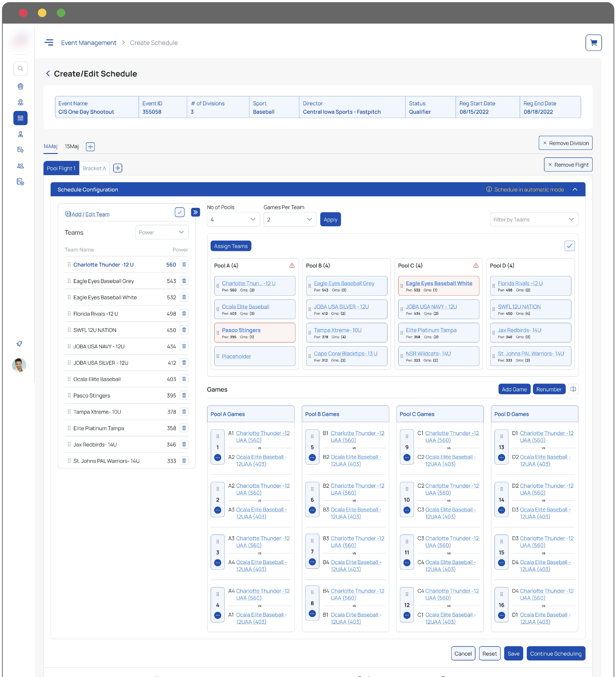616x677 pixels.
Task: Open options menu for game 1
Action: click(x=218, y=457)
